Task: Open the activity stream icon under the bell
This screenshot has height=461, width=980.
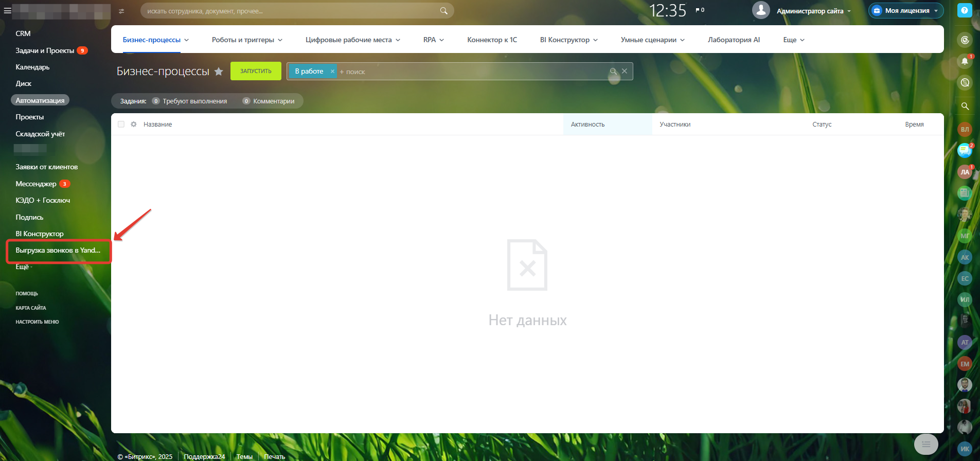Action: [965, 82]
